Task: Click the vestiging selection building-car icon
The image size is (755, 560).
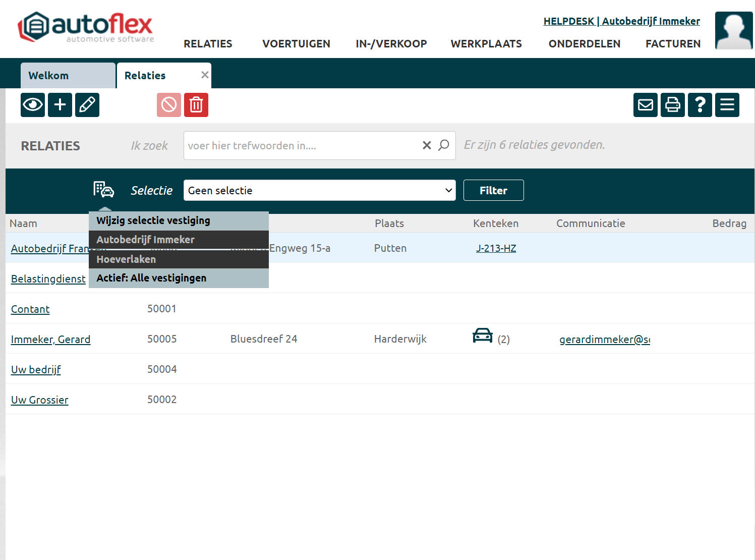Action: (x=104, y=190)
